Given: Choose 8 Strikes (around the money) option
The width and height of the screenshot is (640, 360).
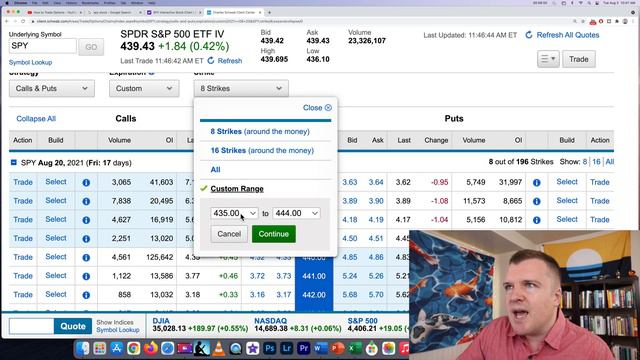Looking at the screenshot, I should pos(260,131).
